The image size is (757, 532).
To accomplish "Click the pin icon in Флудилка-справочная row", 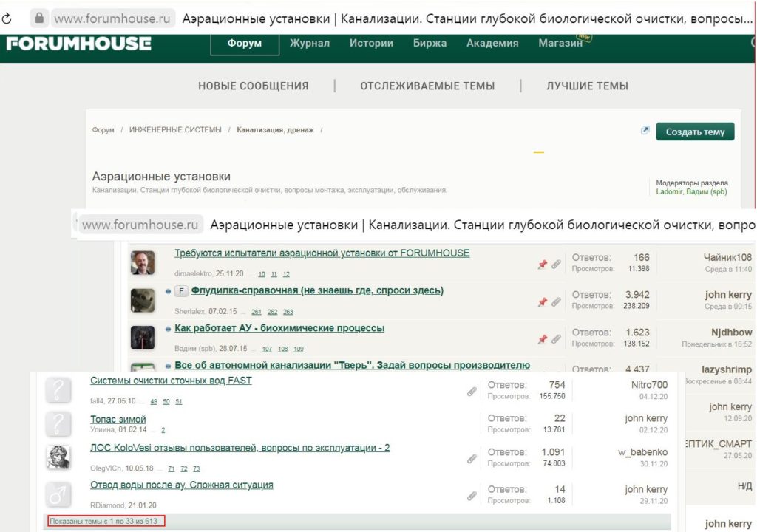I will pos(543,302).
